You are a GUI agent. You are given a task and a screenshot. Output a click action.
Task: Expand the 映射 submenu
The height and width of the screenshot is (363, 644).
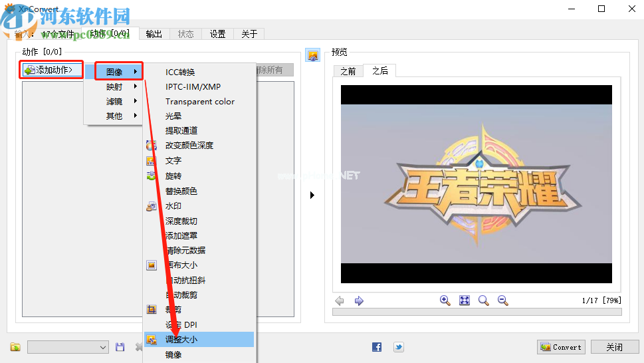(x=114, y=86)
